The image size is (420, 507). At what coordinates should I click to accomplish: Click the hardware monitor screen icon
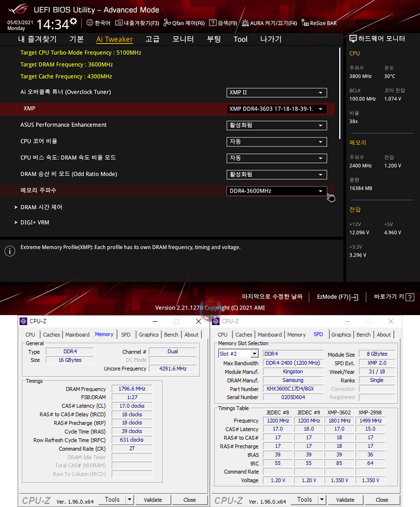(x=353, y=39)
